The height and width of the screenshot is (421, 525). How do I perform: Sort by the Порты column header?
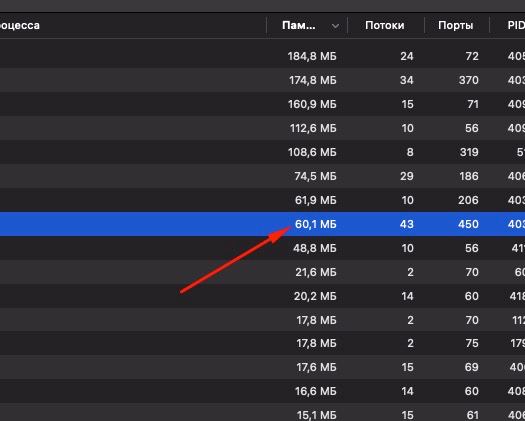pyautogui.click(x=456, y=25)
